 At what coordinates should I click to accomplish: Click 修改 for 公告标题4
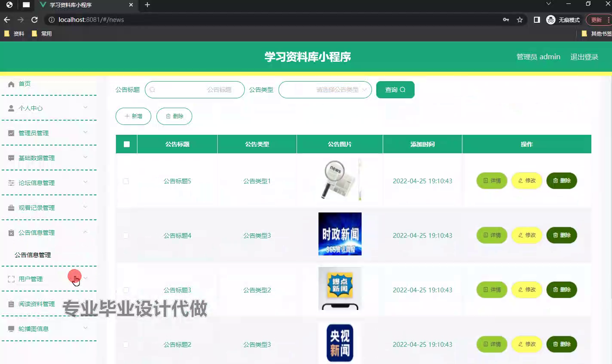pos(527,235)
